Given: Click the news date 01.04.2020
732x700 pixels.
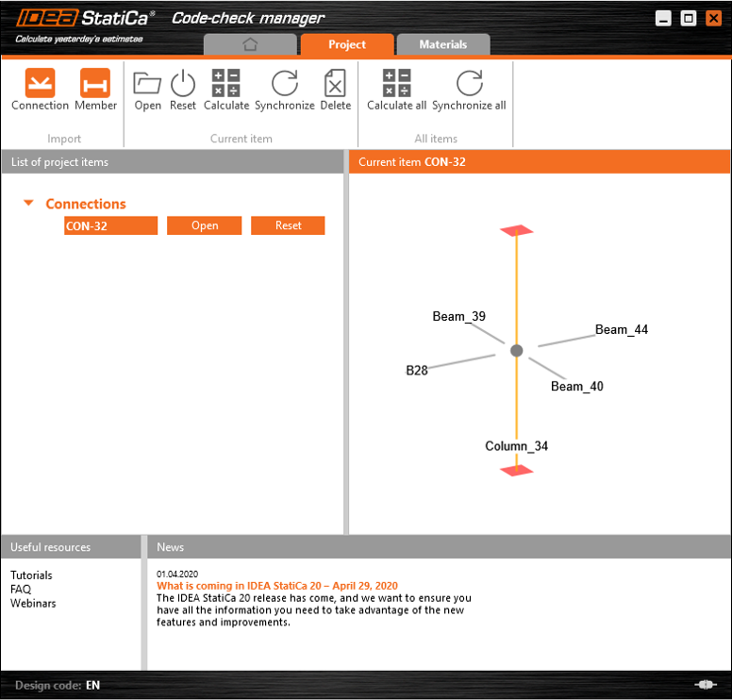Looking at the screenshot, I should click(x=177, y=574).
